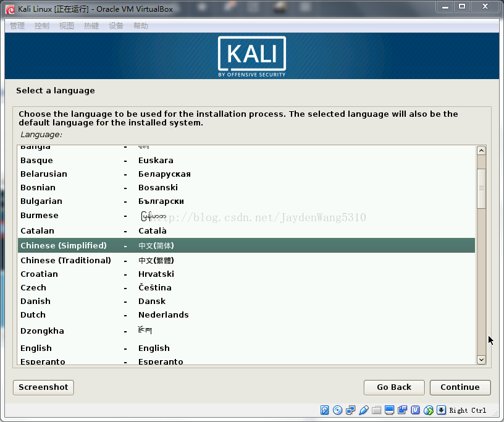Select Dutch language row
Screen dimensions: 504x422
[x=246, y=314]
